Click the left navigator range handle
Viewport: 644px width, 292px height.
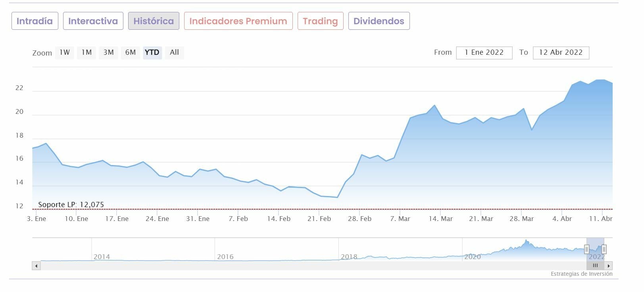(x=586, y=249)
